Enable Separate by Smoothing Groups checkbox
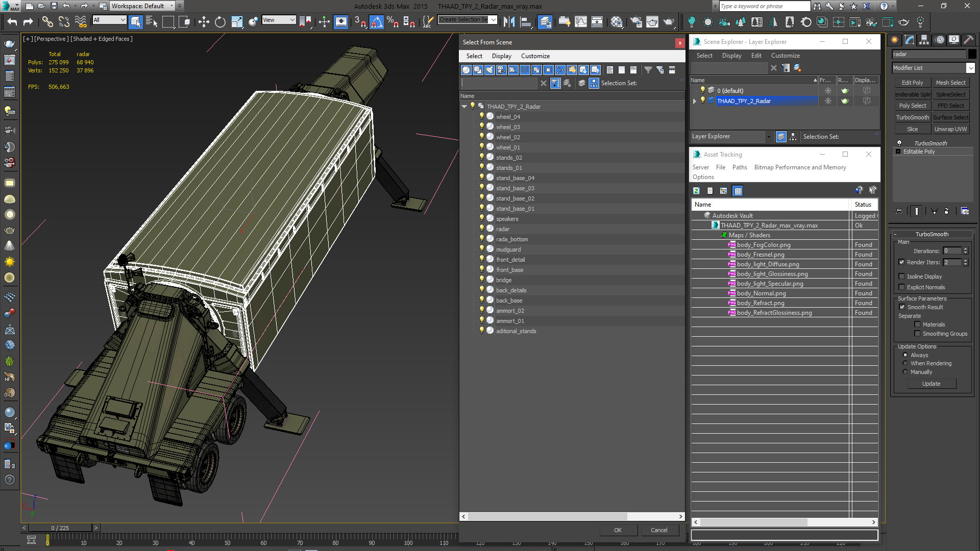Image resolution: width=980 pixels, height=551 pixels. coord(917,334)
